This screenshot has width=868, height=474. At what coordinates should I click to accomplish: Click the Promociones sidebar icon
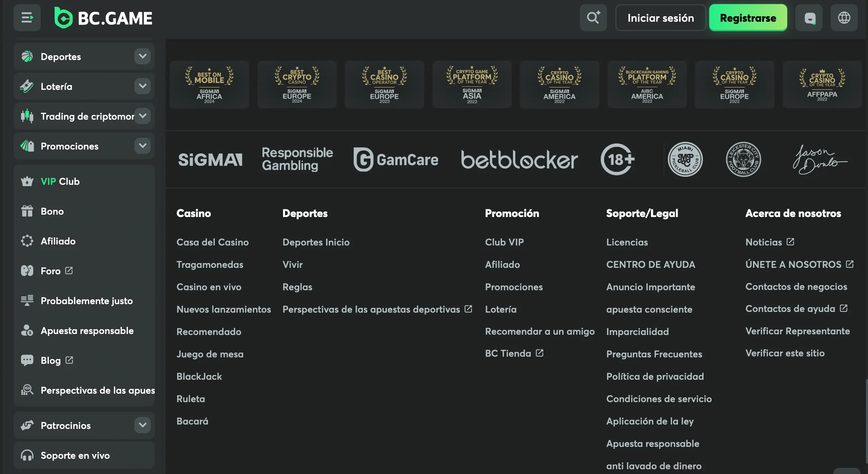point(27,146)
